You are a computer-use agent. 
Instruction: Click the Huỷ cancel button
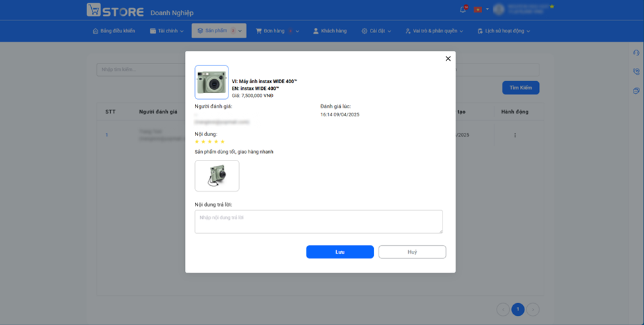[412, 252]
